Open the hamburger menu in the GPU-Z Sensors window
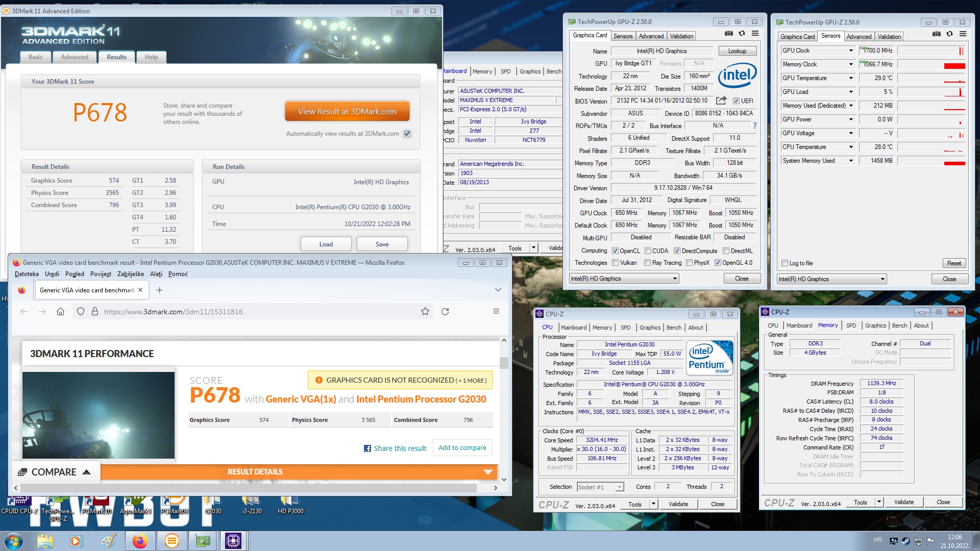The width and height of the screenshot is (980, 551). point(963,34)
